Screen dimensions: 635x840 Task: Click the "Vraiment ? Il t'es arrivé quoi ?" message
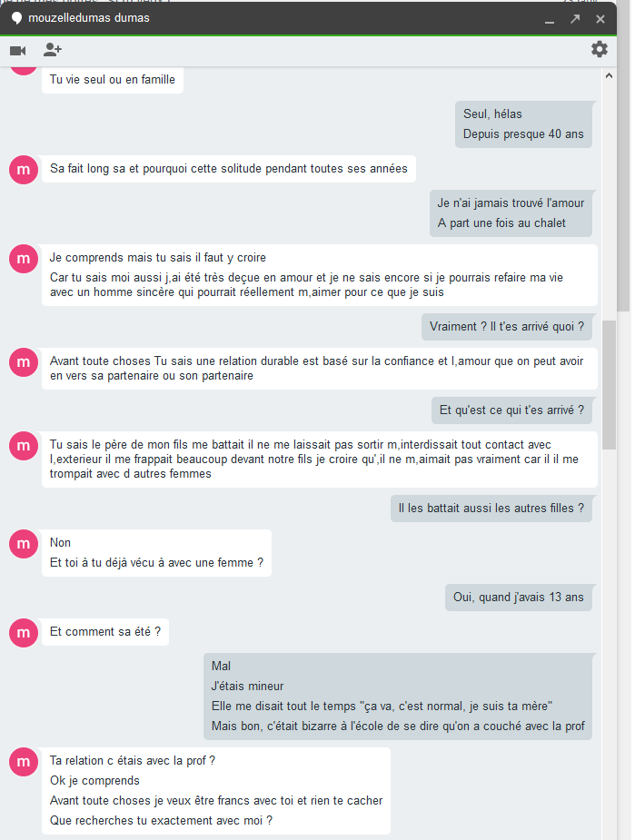point(507,327)
